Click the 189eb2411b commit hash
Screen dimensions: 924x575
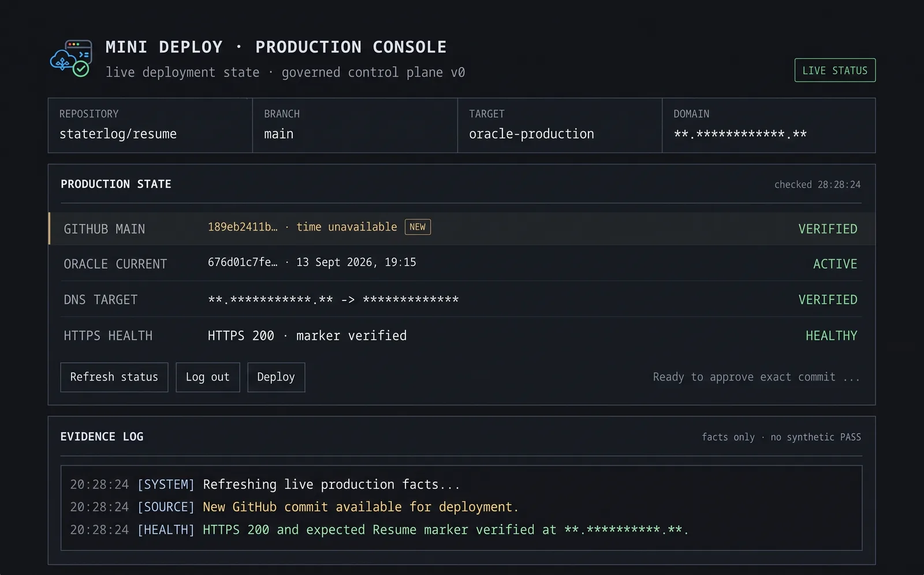tap(243, 227)
